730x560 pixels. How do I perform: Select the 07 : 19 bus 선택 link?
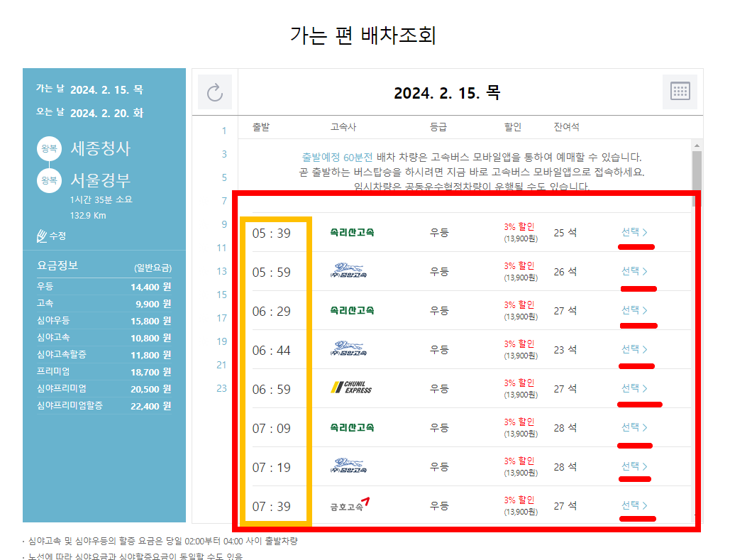634,466
